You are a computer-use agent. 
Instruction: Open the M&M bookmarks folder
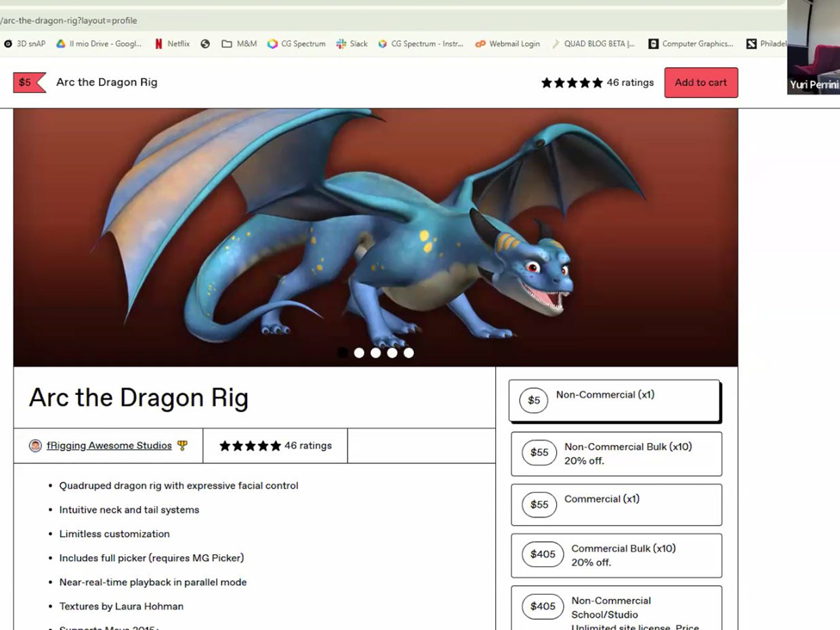tap(239, 44)
